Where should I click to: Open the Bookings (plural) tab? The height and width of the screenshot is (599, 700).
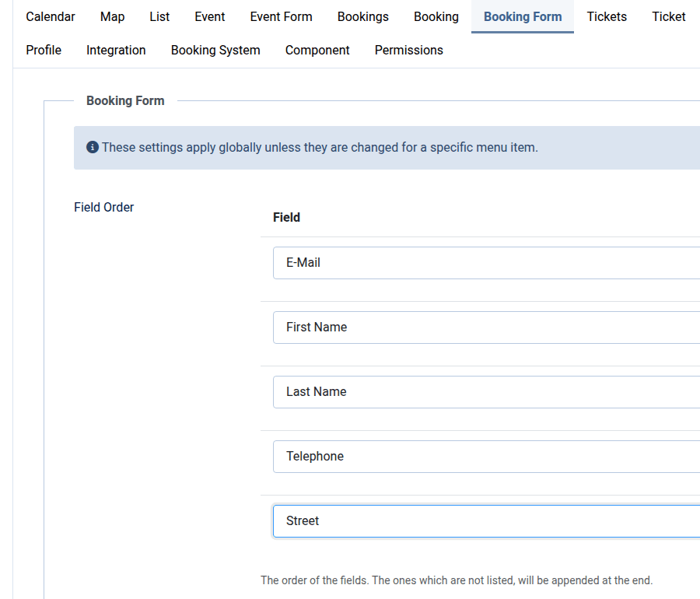point(362,16)
